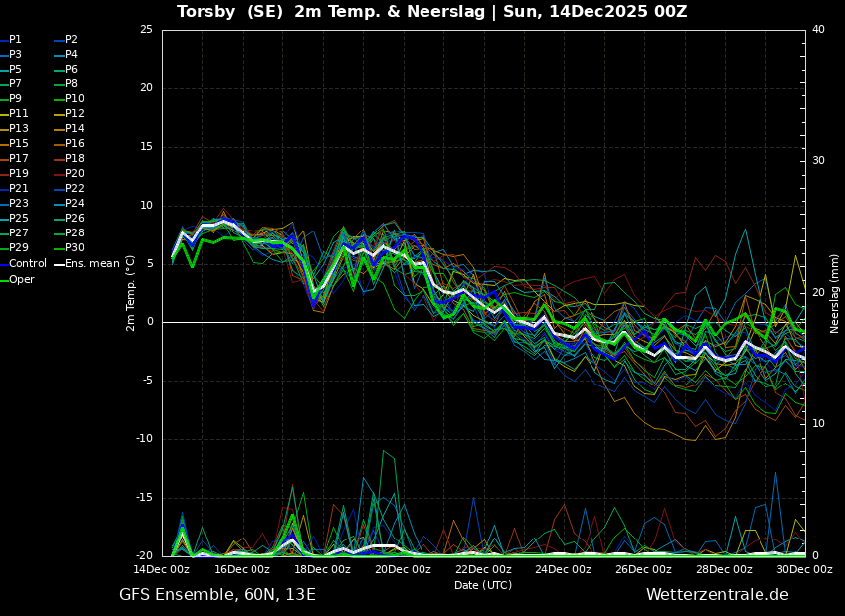Click the P6 legend label
The width and height of the screenshot is (845, 616).
coord(67,69)
